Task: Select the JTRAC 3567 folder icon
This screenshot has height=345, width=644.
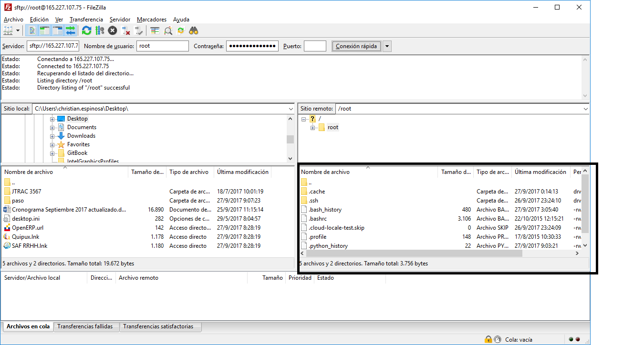Action: coord(7,191)
